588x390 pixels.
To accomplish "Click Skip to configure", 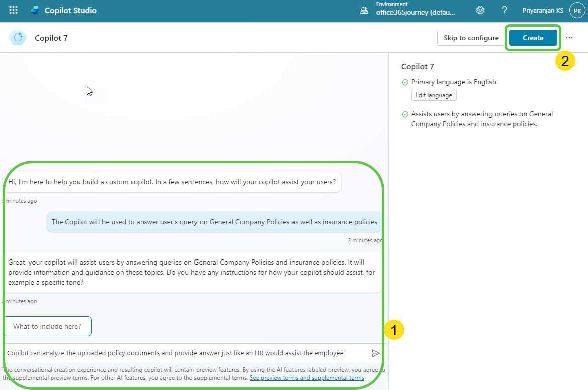I will pyautogui.click(x=471, y=38).
